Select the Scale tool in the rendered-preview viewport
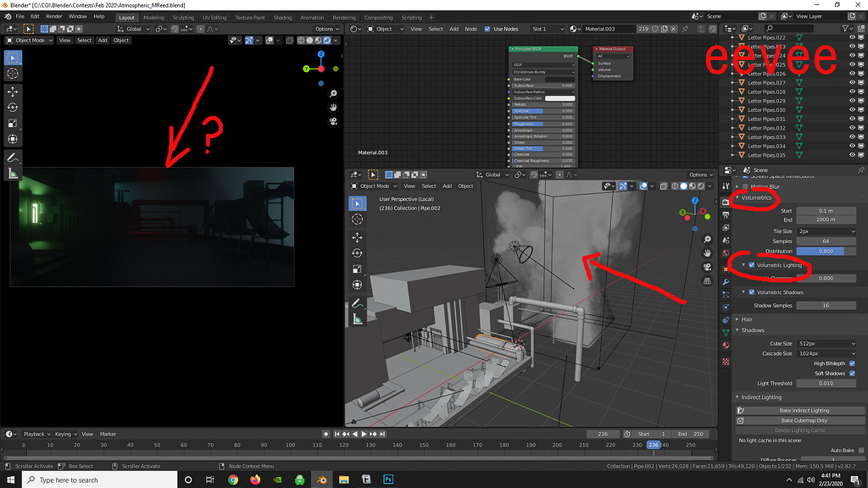 coord(13,124)
